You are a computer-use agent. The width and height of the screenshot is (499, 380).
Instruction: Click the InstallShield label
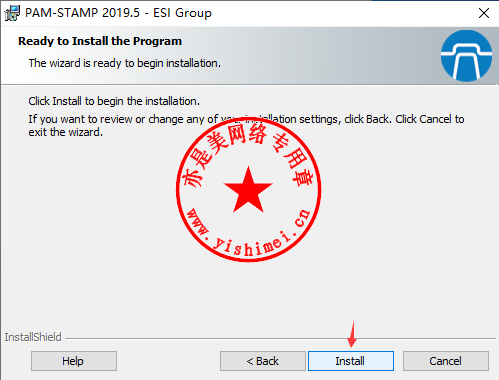[x=33, y=337]
